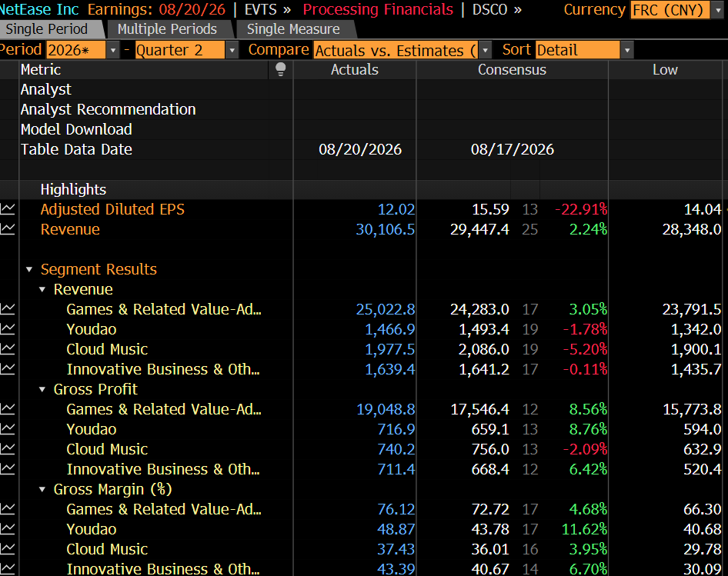Open chart icon for Games gross margin row
The width and height of the screenshot is (728, 576).
8,509
